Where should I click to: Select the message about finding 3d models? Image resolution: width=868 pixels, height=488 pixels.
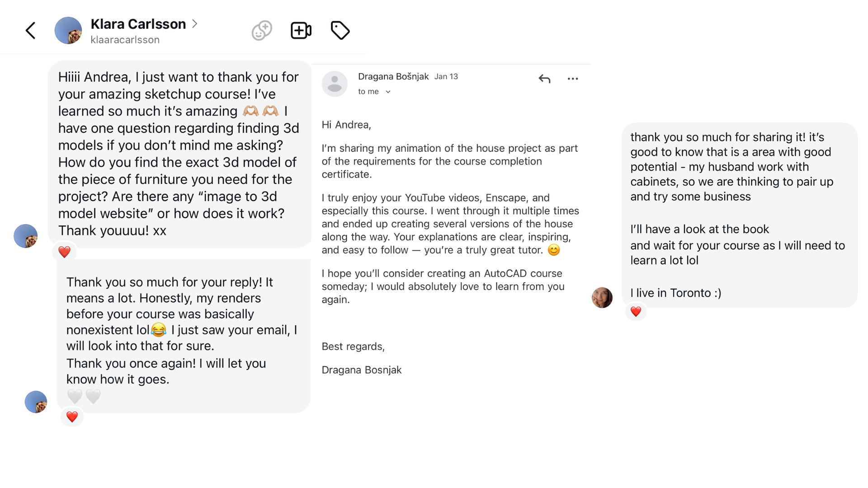point(180,154)
